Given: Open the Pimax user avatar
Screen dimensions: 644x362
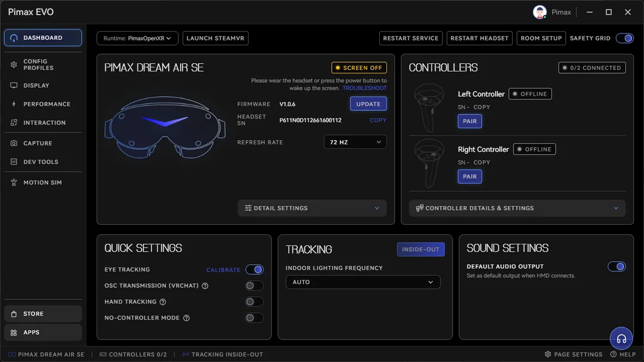Looking at the screenshot, I should 540,12.
